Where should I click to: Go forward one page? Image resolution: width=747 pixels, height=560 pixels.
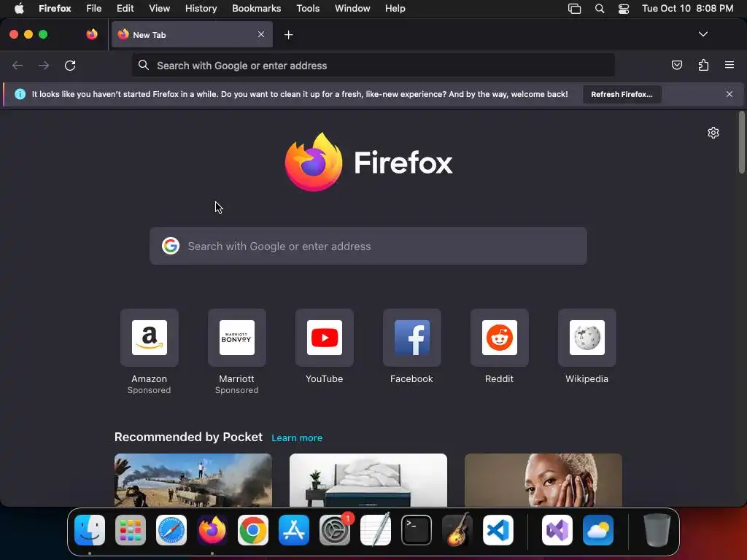tap(44, 65)
